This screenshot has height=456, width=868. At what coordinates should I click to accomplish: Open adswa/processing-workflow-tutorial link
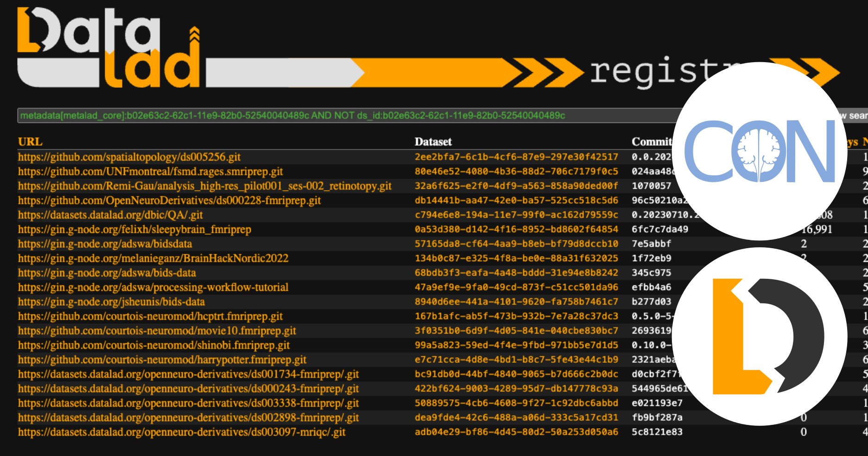coord(153,287)
